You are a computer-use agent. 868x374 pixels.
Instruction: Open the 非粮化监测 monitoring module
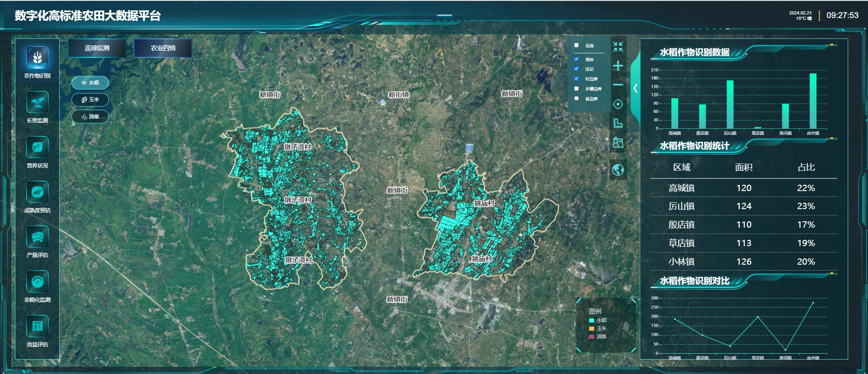38,286
